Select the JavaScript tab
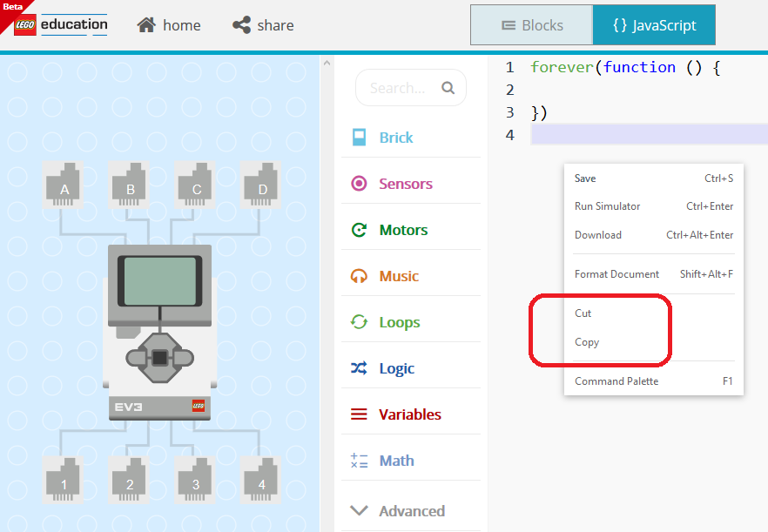768x532 pixels. coord(654,25)
